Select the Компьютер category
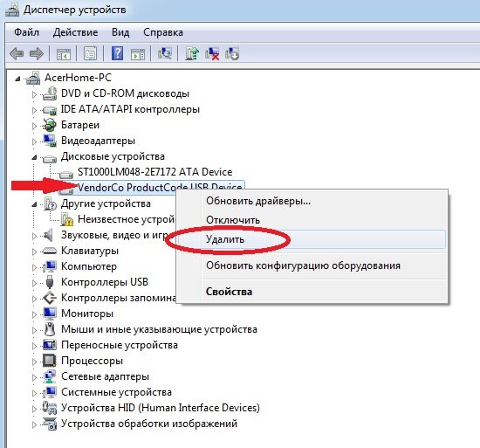The width and height of the screenshot is (480, 448). click(x=89, y=266)
